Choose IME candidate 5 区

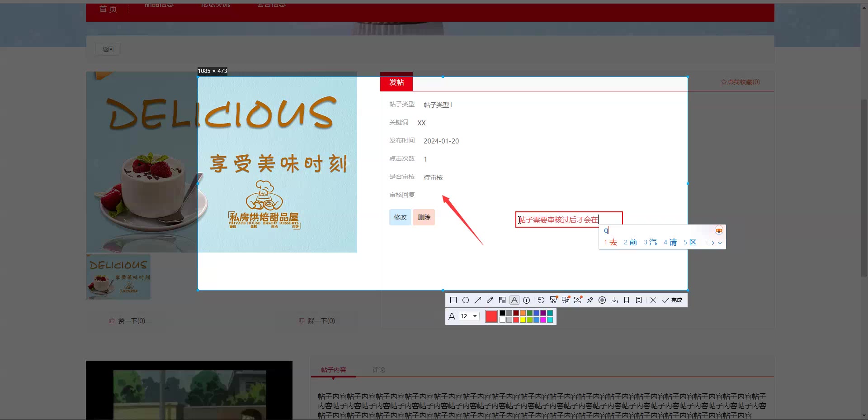[690, 243]
